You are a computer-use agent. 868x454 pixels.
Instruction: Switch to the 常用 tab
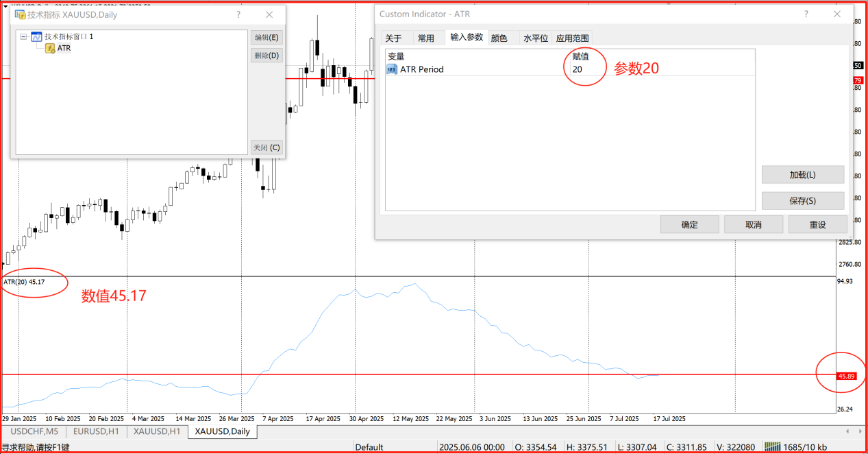click(x=426, y=38)
